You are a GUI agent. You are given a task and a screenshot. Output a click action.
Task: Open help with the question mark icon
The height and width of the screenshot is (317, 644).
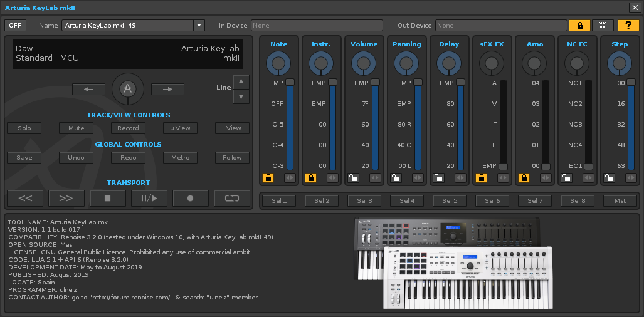coord(628,26)
